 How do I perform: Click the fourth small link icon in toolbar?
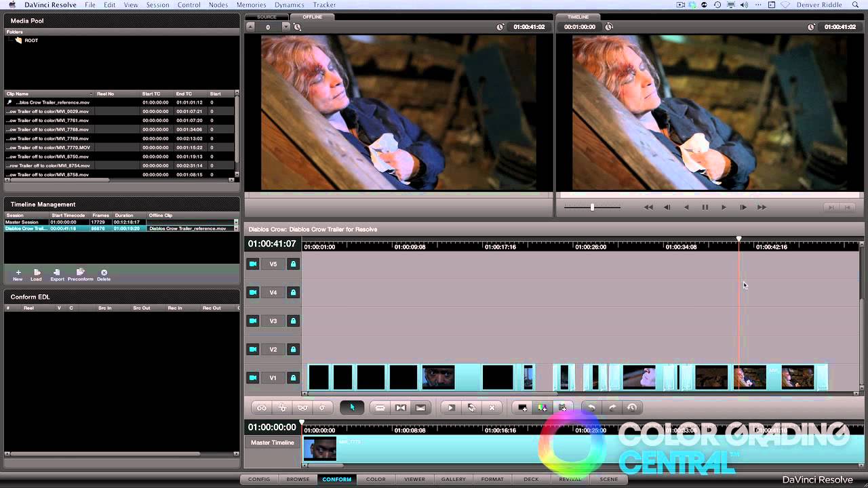[322, 407]
